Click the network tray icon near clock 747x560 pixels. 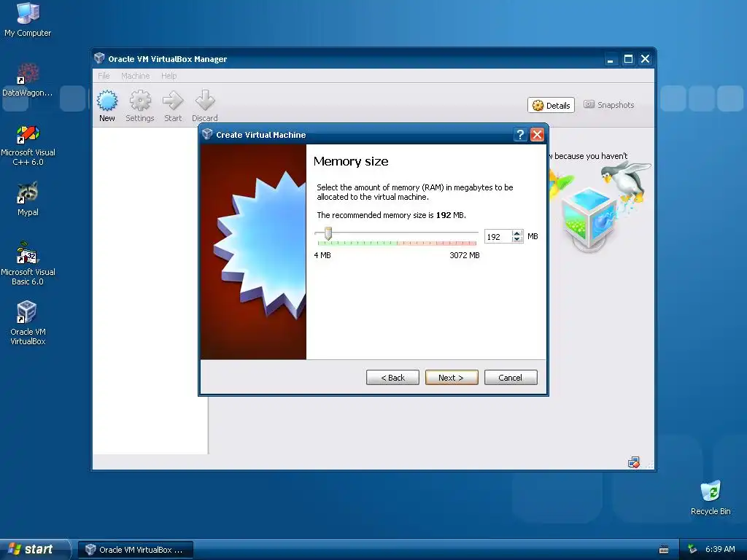(692, 549)
